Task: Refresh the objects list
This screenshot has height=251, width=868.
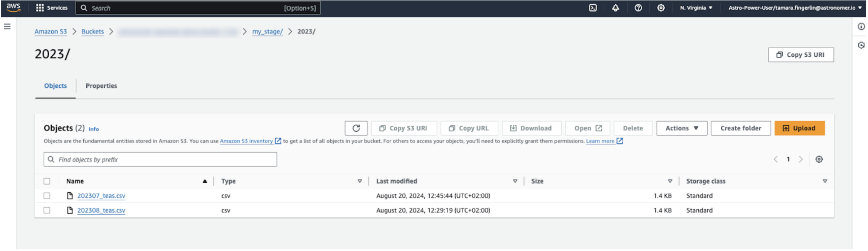Action: point(356,128)
